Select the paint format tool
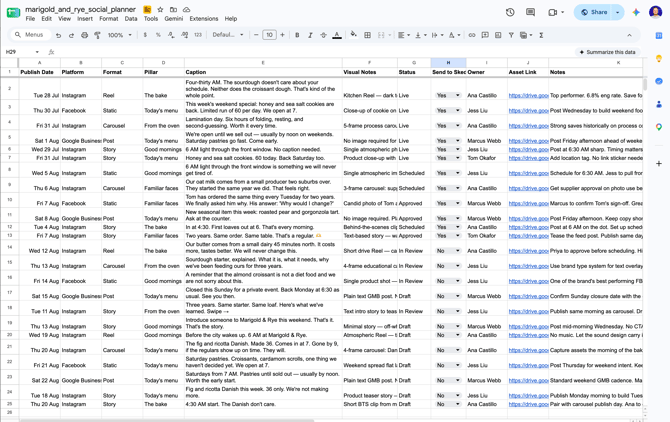The height and width of the screenshot is (422, 670). click(x=97, y=35)
